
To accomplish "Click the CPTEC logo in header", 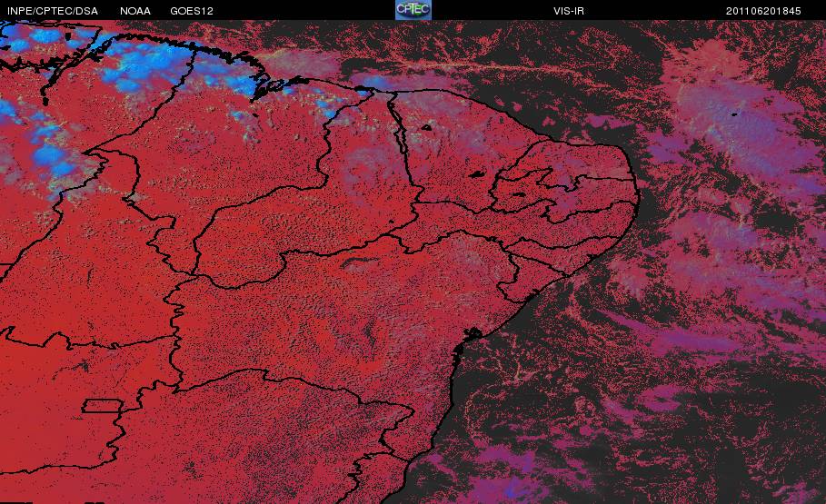I will point(413,10).
